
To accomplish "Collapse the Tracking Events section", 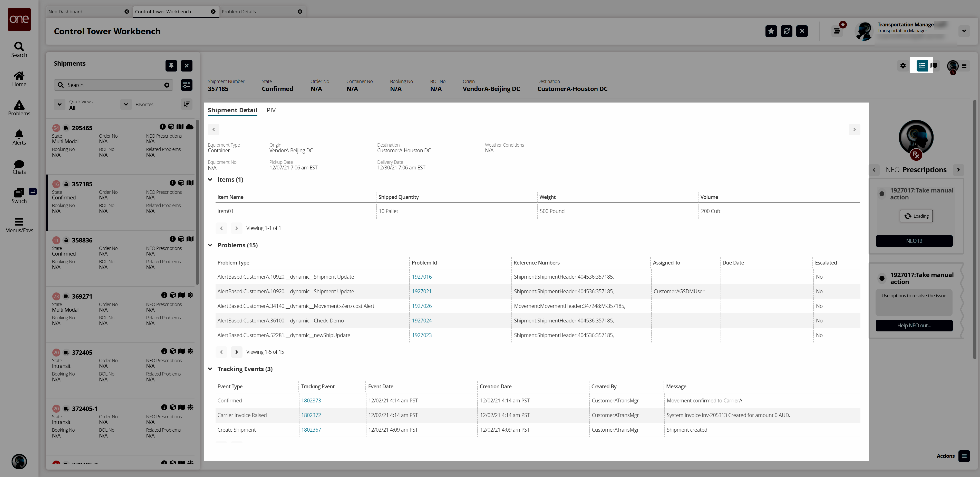I will [210, 369].
